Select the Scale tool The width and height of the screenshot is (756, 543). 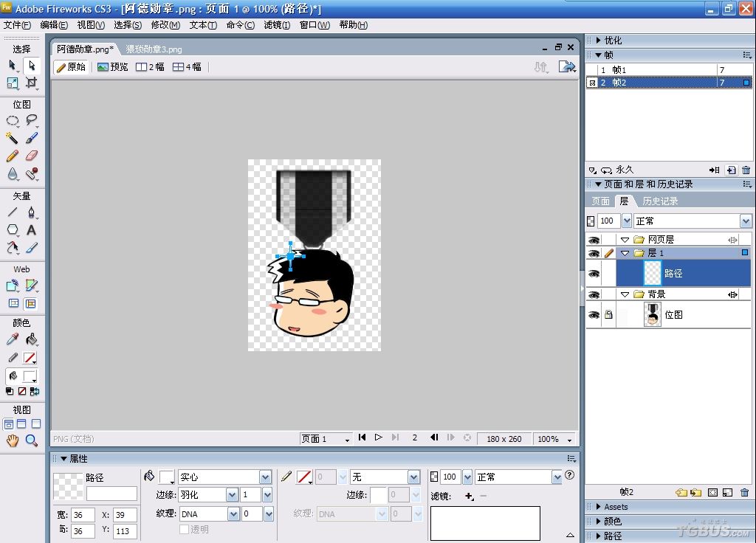coord(13,83)
